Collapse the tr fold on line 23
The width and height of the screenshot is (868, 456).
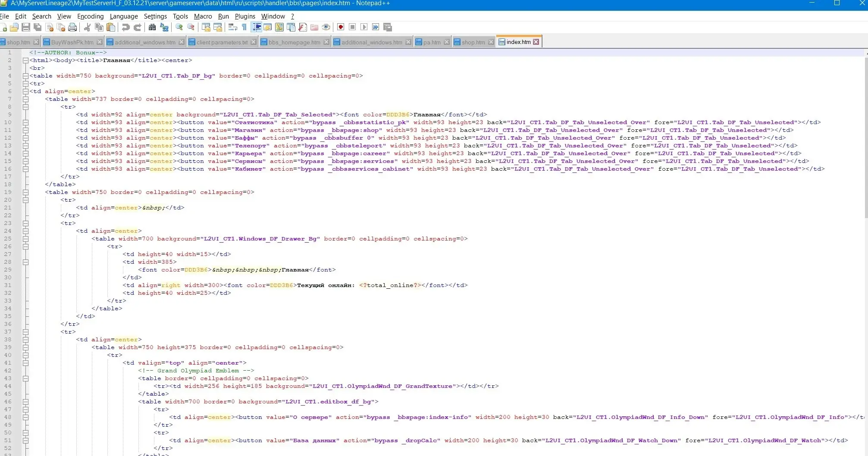pyautogui.click(x=25, y=223)
